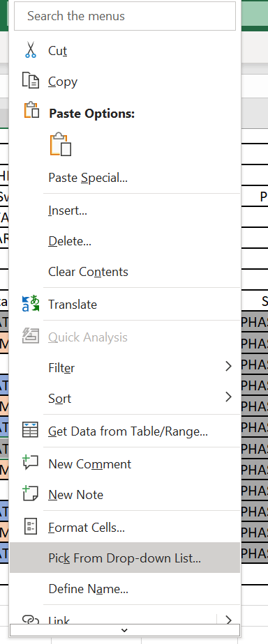The height and width of the screenshot is (644, 268).
Task: Expand the Sort submenu arrow
Action: click(x=228, y=397)
